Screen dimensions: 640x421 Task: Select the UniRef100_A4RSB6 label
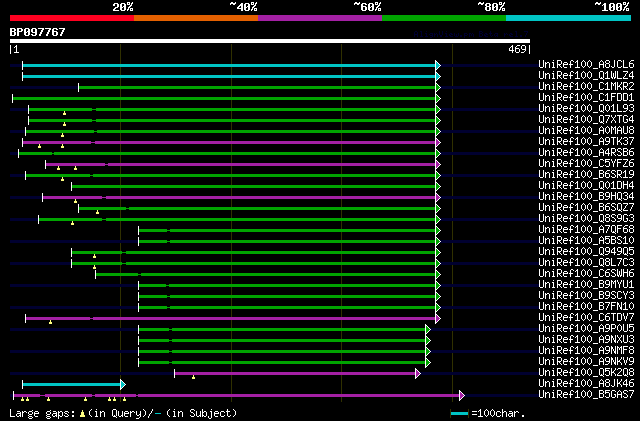point(586,153)
